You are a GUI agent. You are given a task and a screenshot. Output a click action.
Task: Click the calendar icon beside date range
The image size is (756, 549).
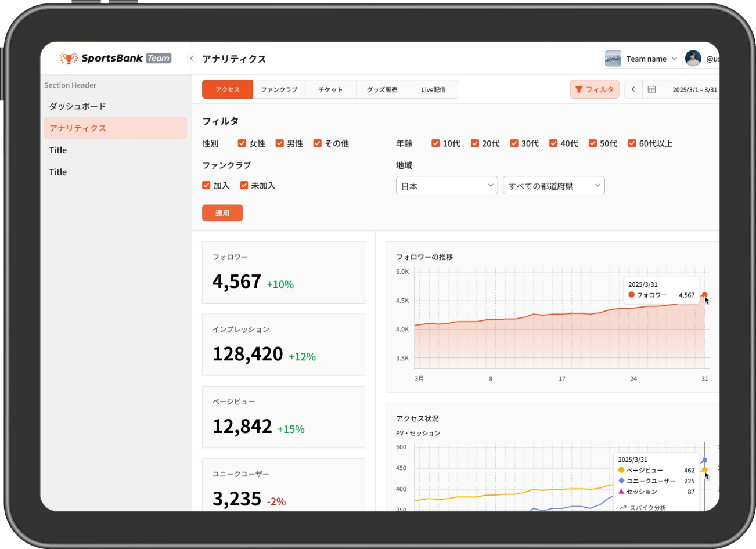pos(651,89)
